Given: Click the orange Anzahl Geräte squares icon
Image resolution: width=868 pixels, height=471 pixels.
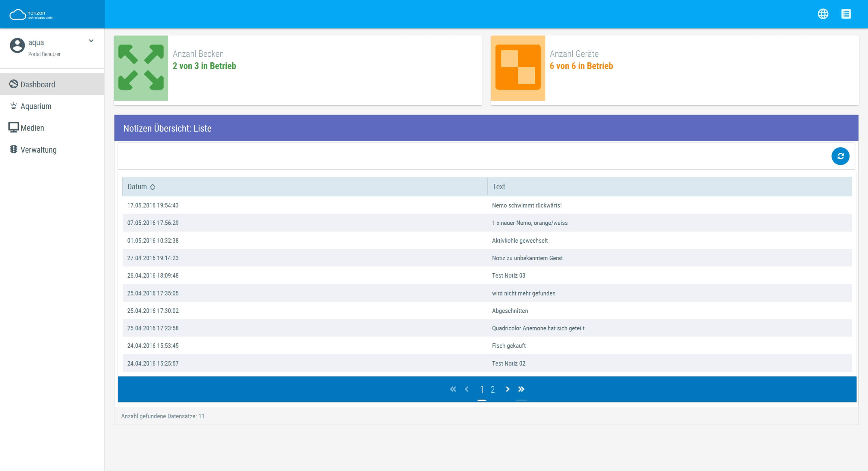Looking at the screenshot, I should click(518, 69).
